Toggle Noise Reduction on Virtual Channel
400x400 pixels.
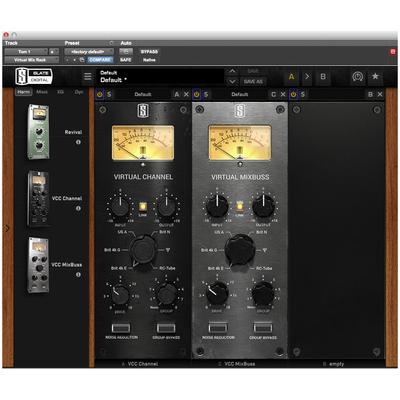(x=121, y=328)
